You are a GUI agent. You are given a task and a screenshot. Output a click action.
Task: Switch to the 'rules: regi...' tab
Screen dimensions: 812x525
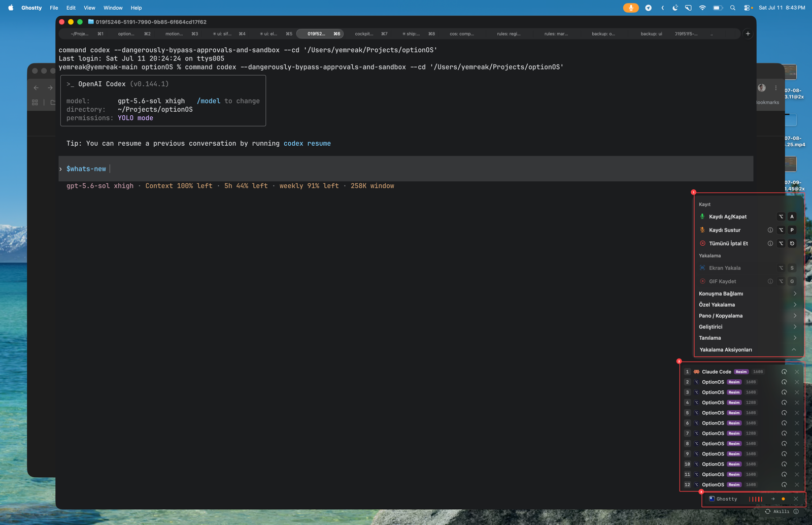coord(509,34)
